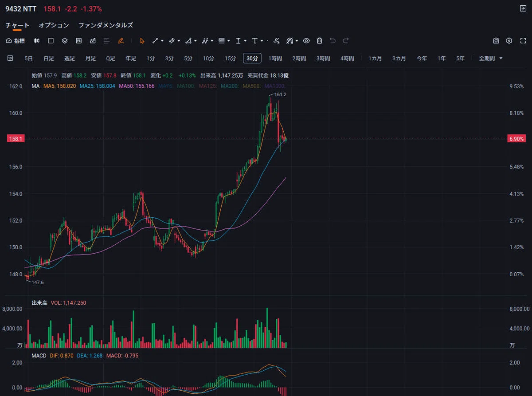Expand the triangle shape tool dropdown arrow
The height and width of the screenshot is (396, 532).
coord(196,41)
